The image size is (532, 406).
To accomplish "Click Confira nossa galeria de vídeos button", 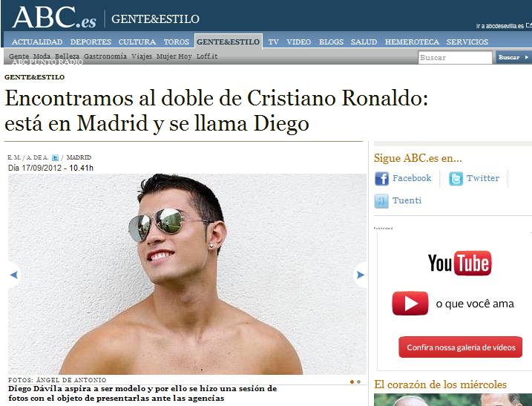I will (461, 347).
